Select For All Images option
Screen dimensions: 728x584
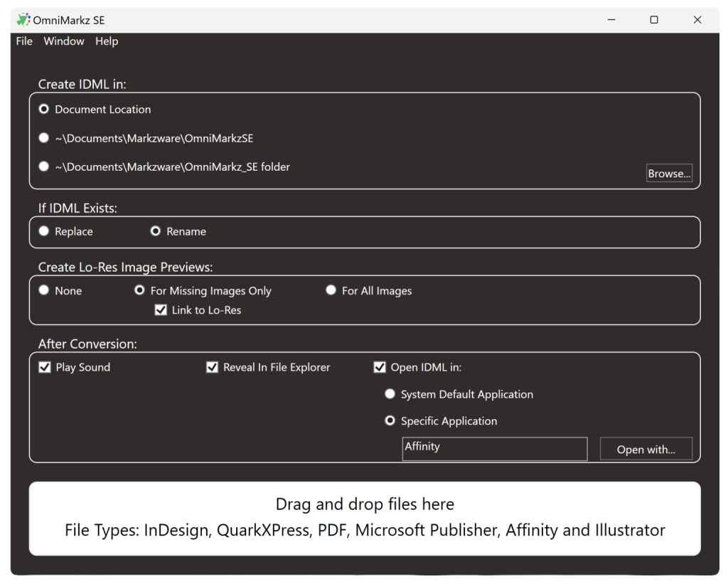[x=331, y=290]
